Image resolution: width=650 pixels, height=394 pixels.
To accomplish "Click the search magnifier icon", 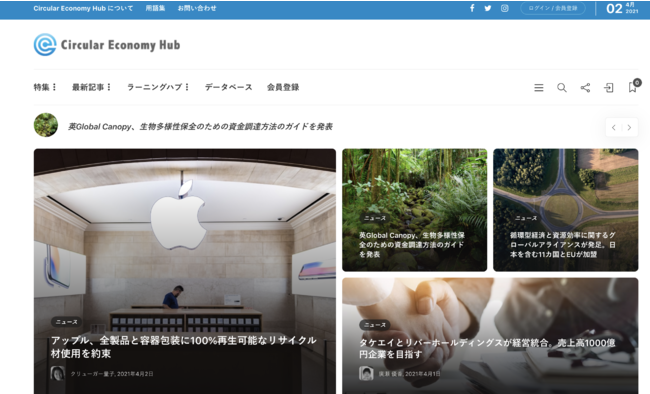I will pos(562,88).
